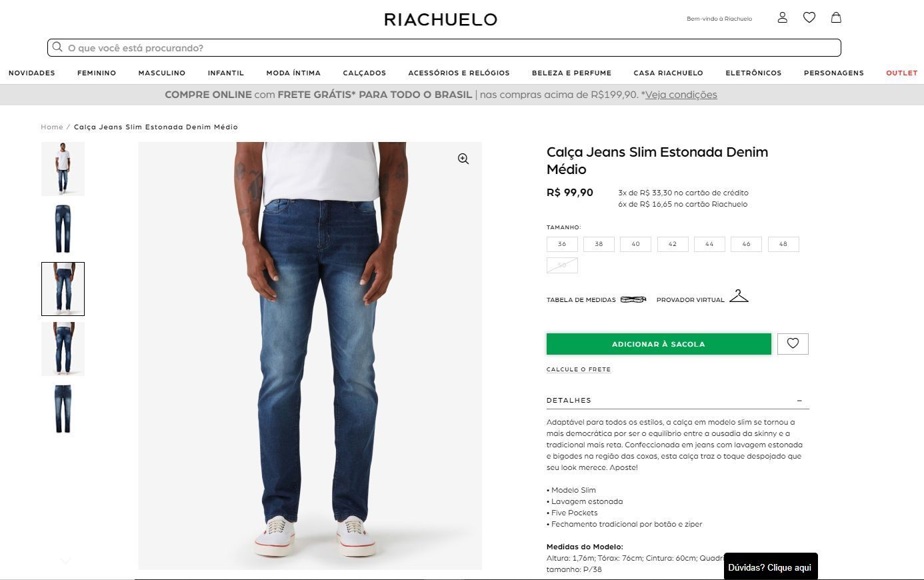
Task: Zoom the product image with magnifier icon
Action: point(463,159)
